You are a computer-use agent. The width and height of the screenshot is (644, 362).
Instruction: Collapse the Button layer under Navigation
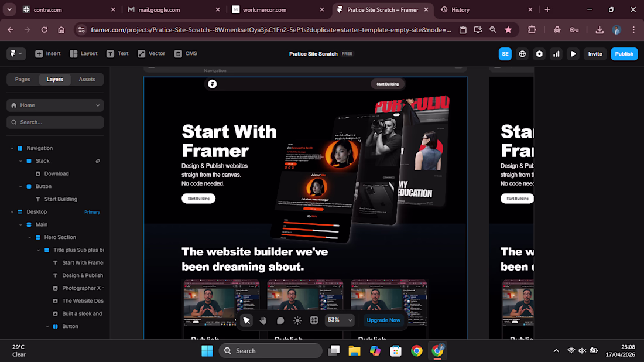[x=20, y=186]
